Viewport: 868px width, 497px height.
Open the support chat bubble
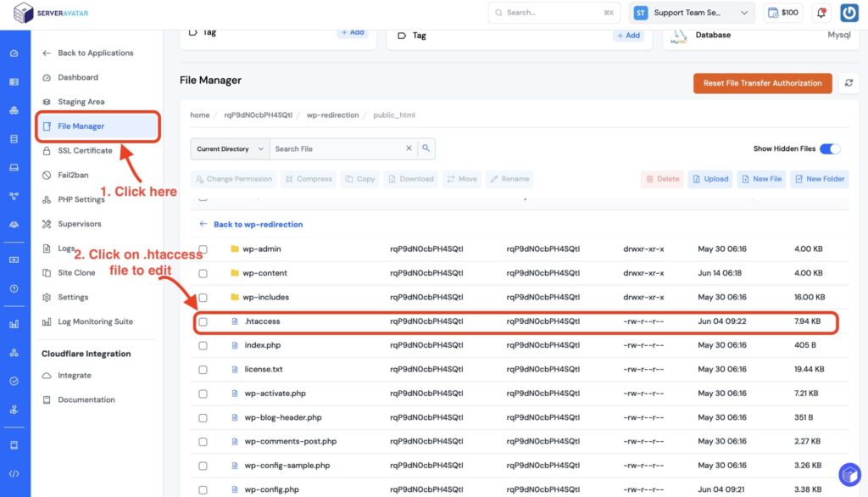point(849,475)
